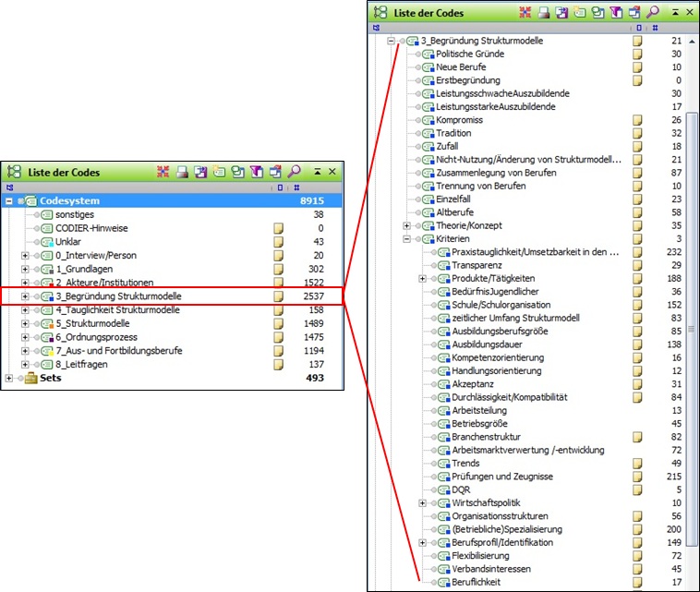700x592 pixels.
Task: Click the Sets folder icon
Action: tap(29, 378)
